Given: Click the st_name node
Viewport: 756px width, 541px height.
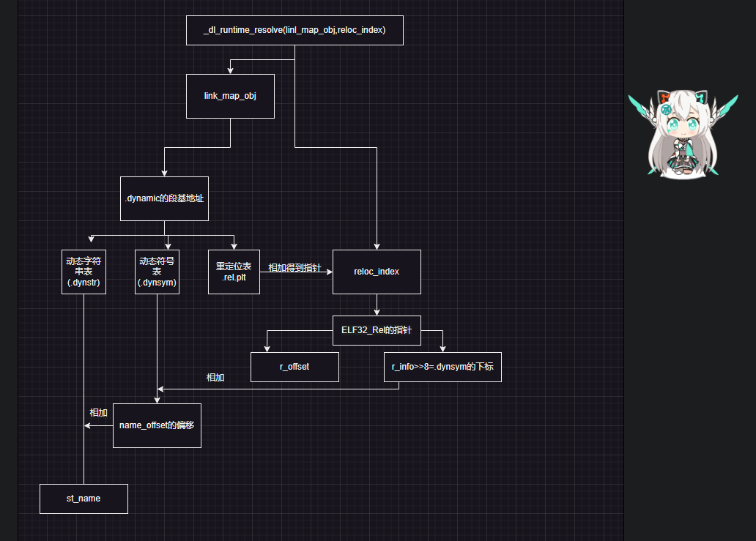Looking at the screenshot, I should coord(84,499).
